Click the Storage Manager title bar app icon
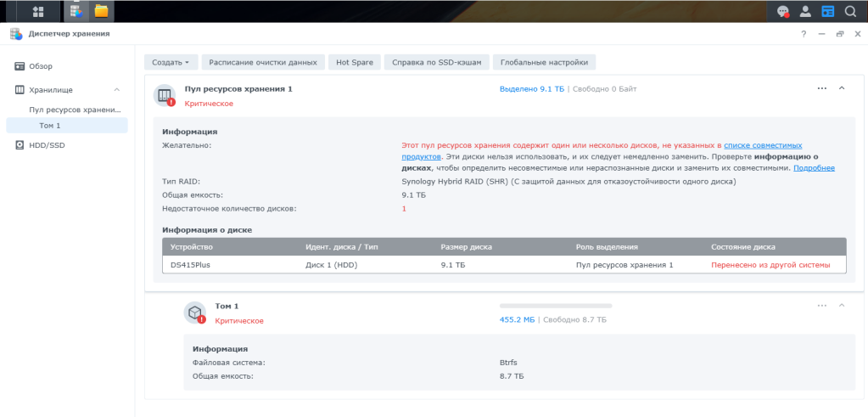Viewport: 868px width, 417px height. point(17,34)
